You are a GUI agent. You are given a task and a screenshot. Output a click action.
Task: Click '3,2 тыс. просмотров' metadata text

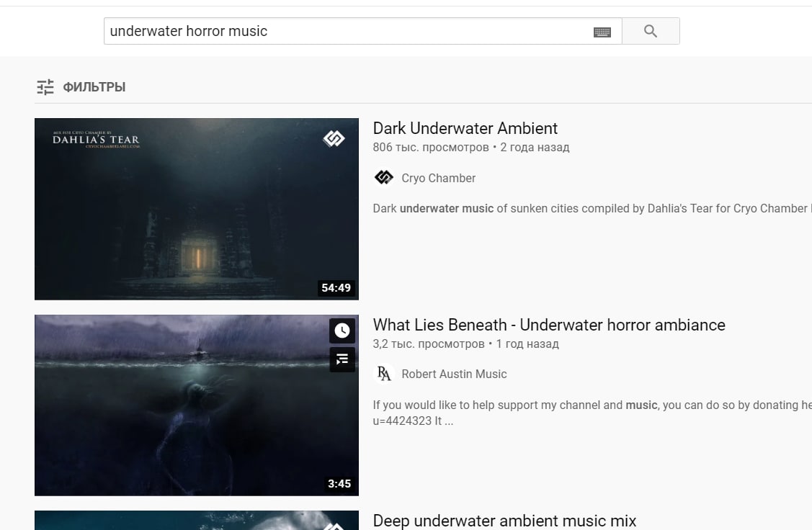pyautogui.click(x=428, y=343)
